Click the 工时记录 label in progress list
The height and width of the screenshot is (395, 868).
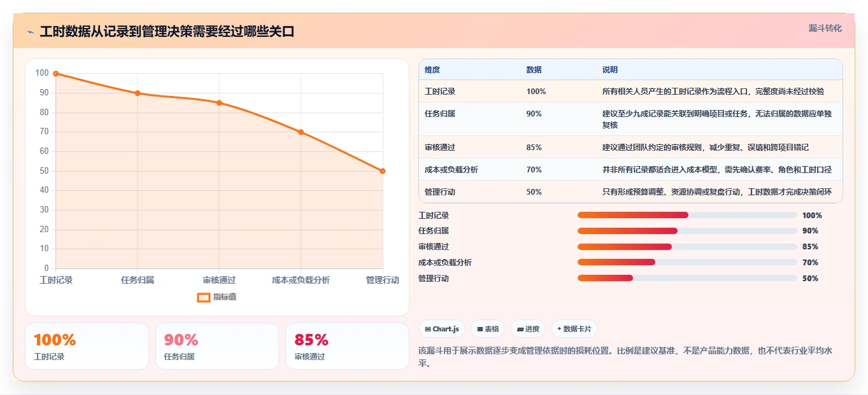click(x=434, y=215)
